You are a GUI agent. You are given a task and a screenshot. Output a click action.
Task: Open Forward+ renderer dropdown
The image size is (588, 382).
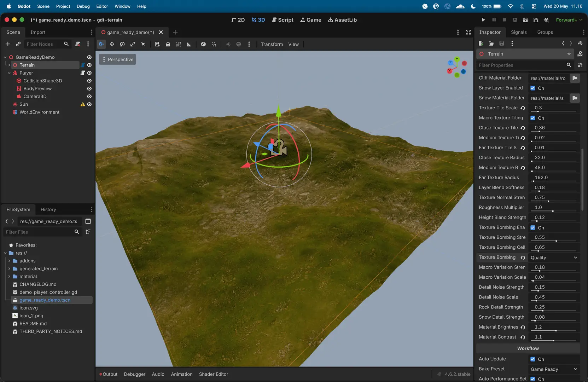click(569, 20)
